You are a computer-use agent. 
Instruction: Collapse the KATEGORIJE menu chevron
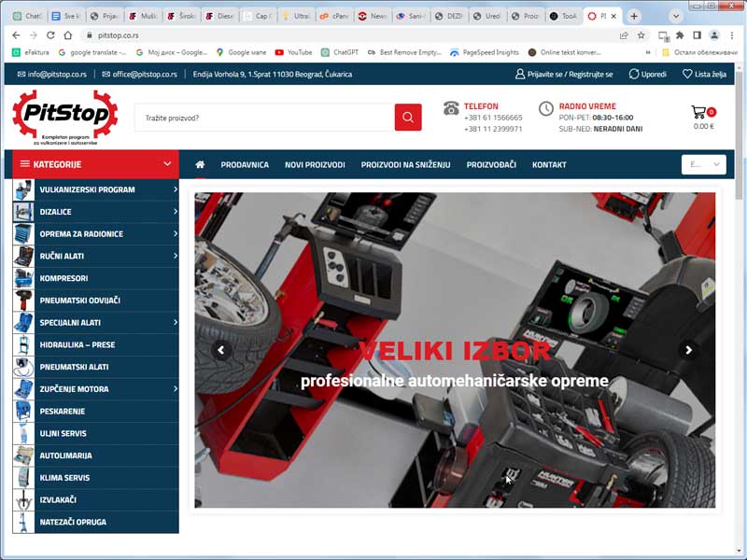168,164
